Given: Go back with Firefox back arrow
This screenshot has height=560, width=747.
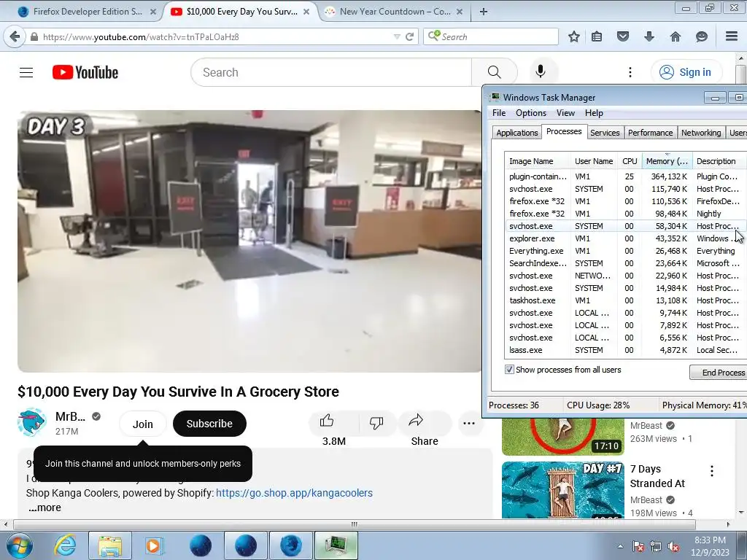Looking at the screenshot, I should pyautogui.click(x=15, y=36).
